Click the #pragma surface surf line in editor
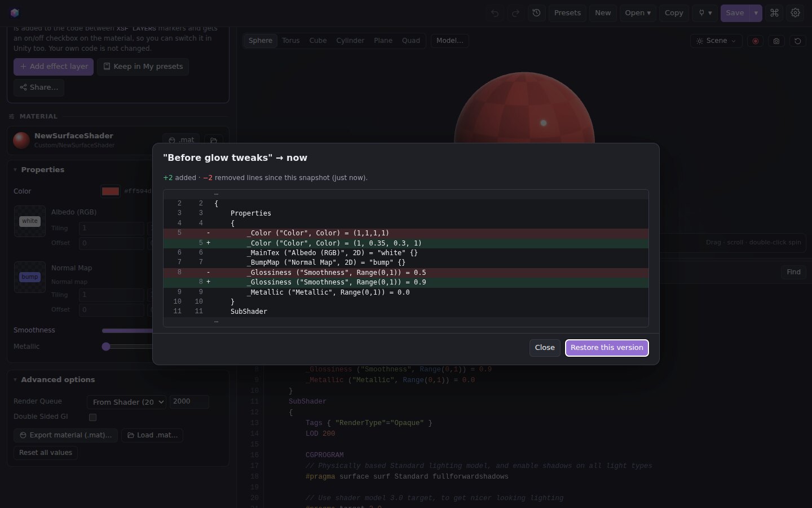 pos(407,477)
